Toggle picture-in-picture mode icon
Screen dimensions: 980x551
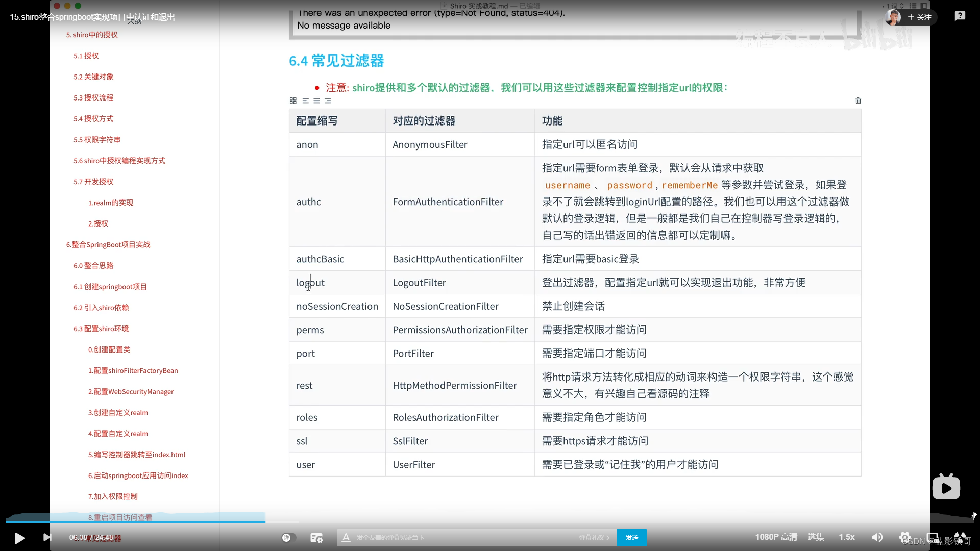pyautogui.click(x=933, y=537)
